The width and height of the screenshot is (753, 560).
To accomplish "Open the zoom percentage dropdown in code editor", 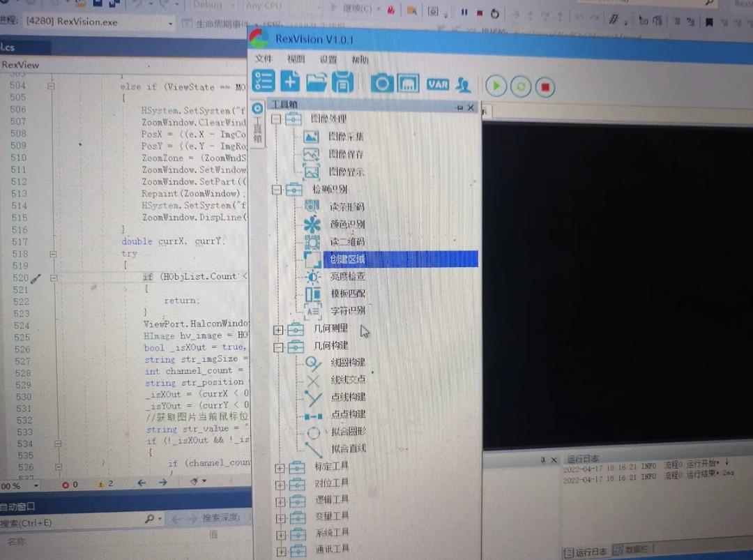I will click(x=36, y=485).
